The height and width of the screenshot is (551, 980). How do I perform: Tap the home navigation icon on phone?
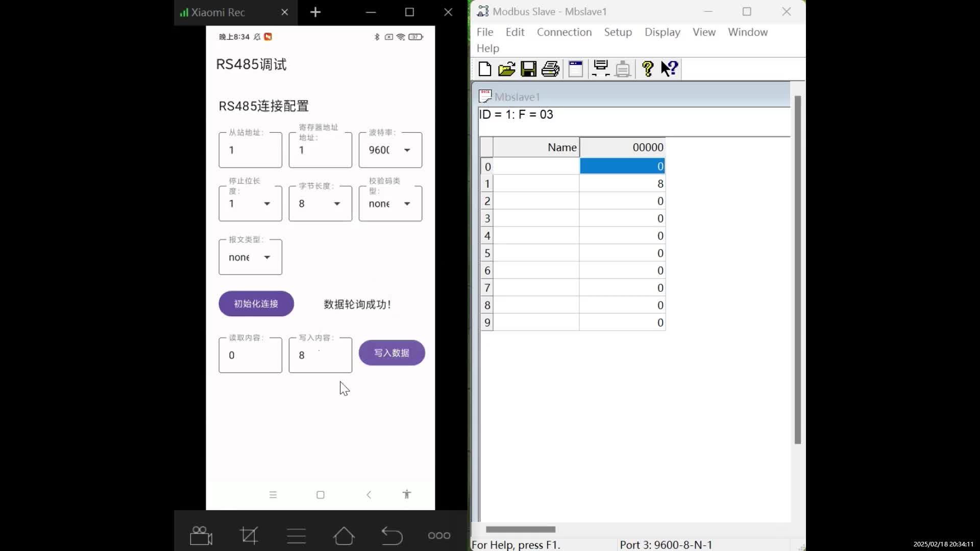(x=345, y=536)
